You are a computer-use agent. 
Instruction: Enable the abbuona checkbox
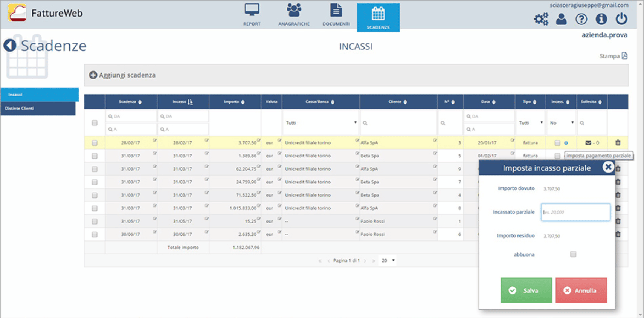click(x=573, y=254)
